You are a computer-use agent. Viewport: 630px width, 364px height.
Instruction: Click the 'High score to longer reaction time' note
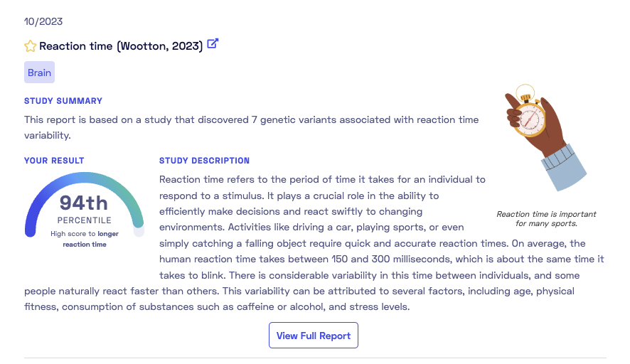tap(84, 238)
